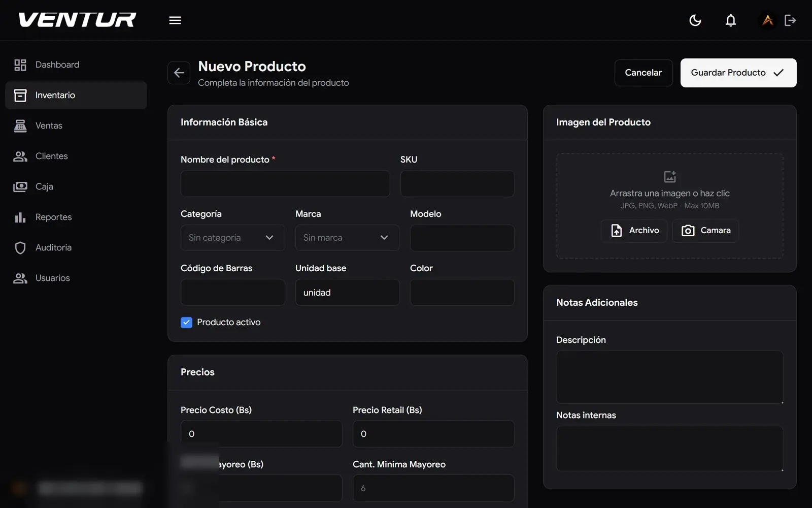Click the Cant. Minima Mayoreo field

[433, 488]
